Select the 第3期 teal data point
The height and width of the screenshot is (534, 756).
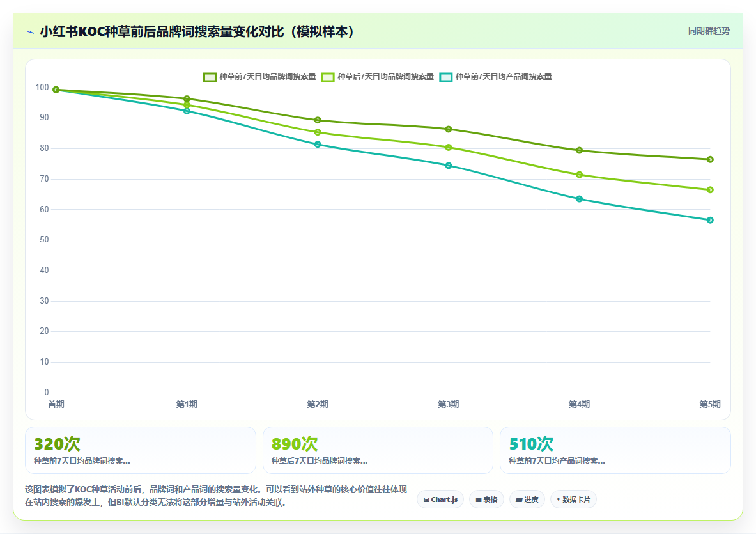click(449, 166)
